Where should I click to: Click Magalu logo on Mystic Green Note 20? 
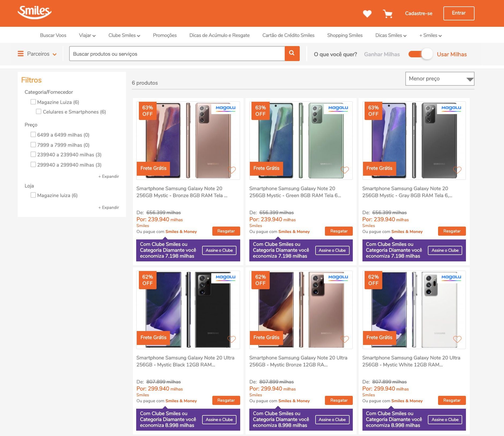click(338, 108)
